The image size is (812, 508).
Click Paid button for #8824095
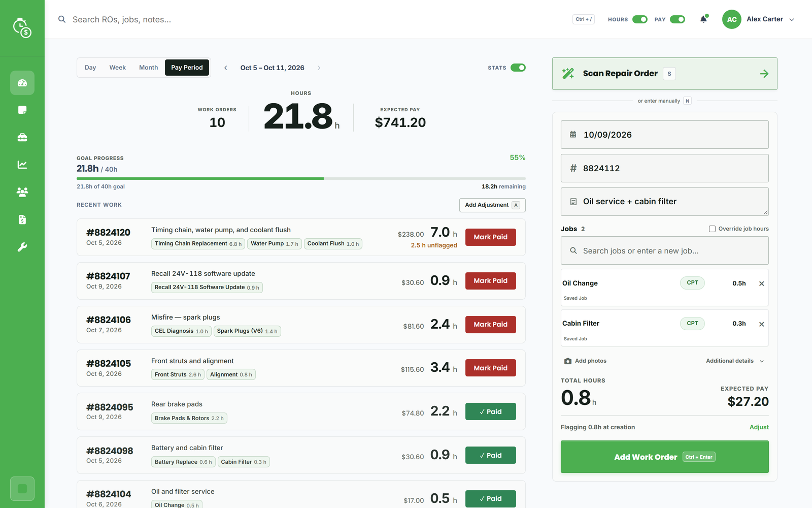[491, 411]
